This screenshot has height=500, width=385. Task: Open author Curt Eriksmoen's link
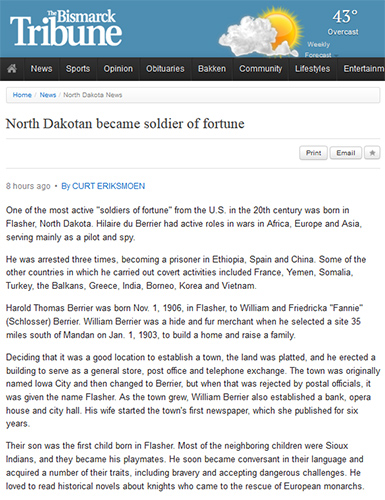pyautogui.click(x=103, y=186)
